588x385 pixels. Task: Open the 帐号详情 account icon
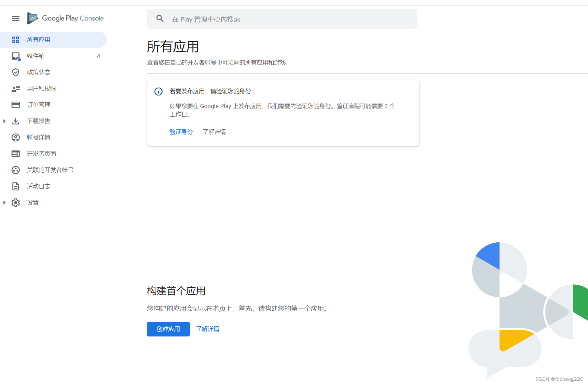click(x=16, y=137)
